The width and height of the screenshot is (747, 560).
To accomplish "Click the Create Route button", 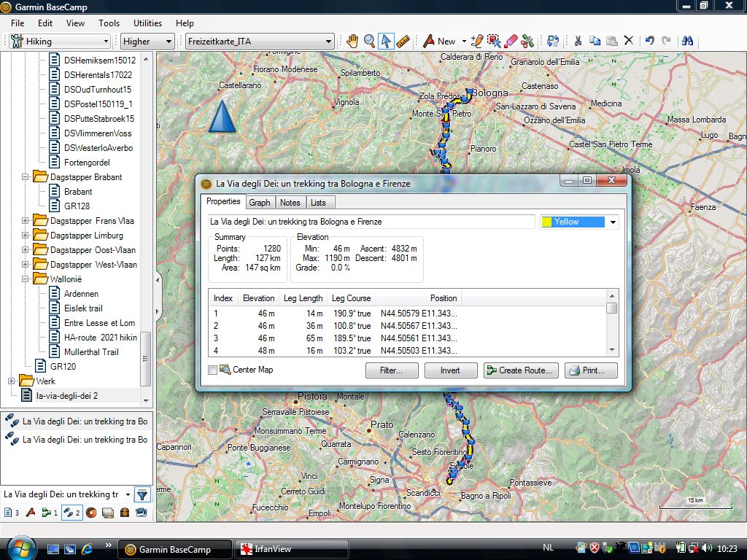I will [x=521, y=370].
